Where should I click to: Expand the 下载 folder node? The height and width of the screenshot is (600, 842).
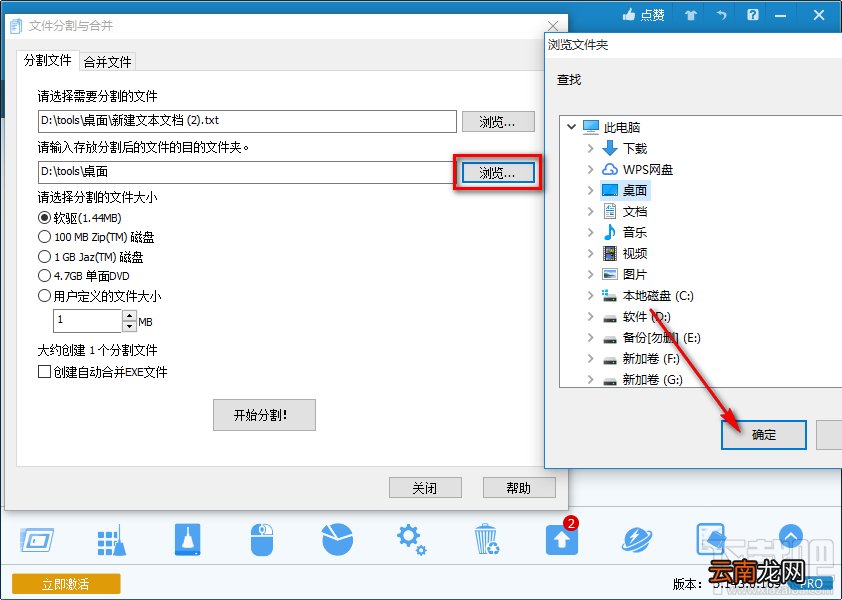[591, 148]
